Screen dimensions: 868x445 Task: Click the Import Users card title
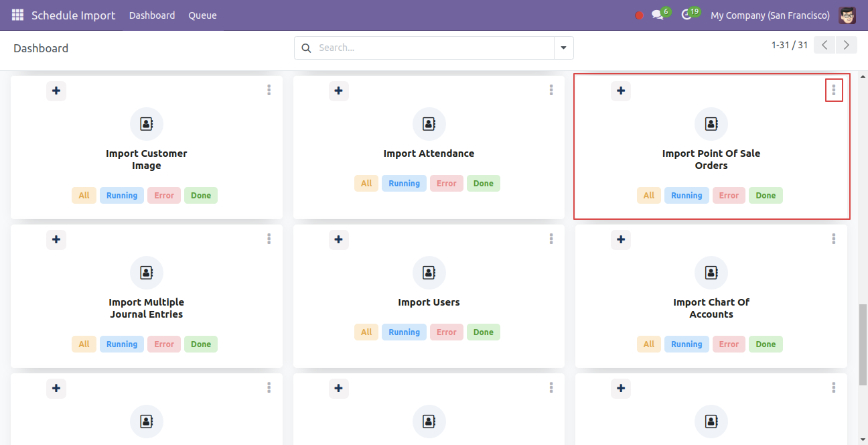click(429, 302)
